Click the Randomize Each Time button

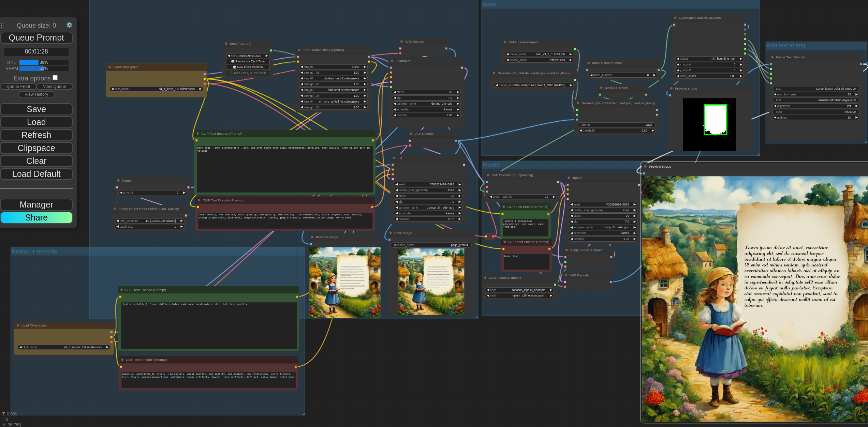pos(248,61)
